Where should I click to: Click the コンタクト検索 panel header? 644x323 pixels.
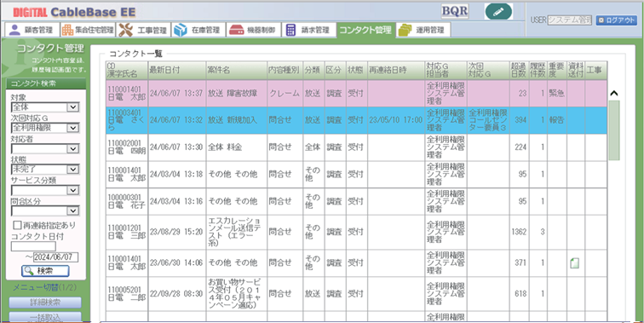[46, 84]
